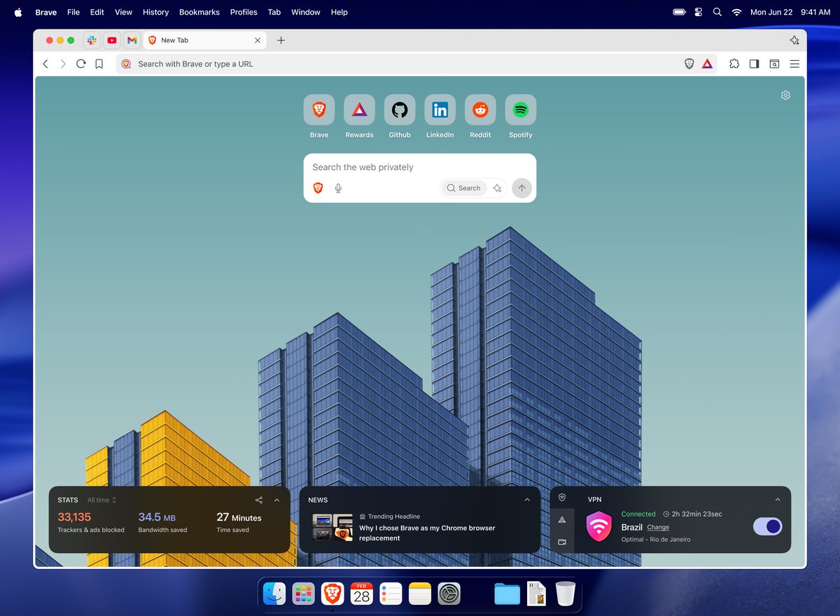Open System Settings from the Dock
840x616 pixels.
click(x=449, y=594)
